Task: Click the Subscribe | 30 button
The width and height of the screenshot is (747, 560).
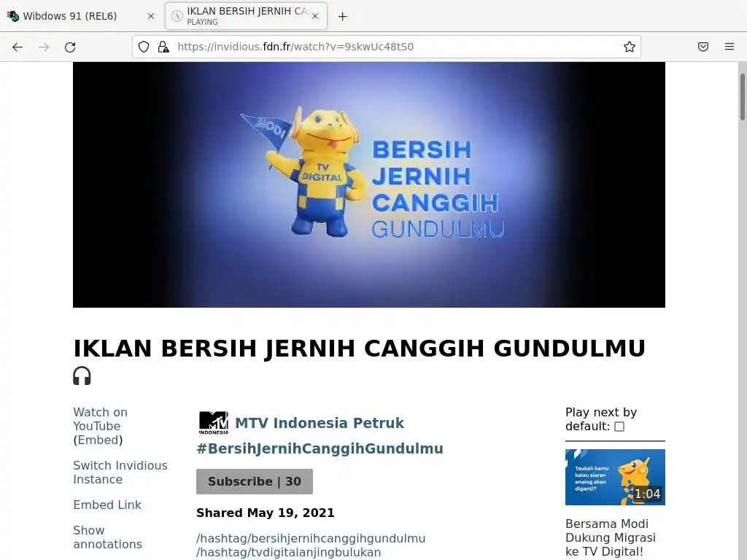Action: click(255, 481)
